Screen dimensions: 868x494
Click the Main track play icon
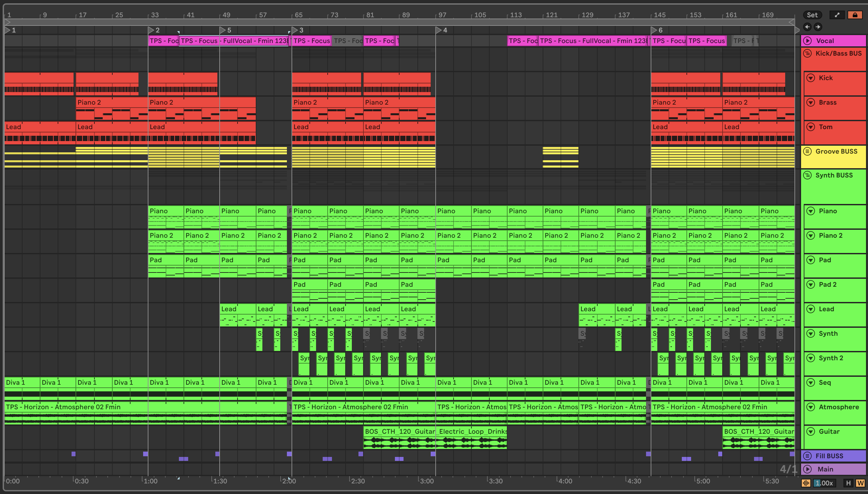click(808, 469)
